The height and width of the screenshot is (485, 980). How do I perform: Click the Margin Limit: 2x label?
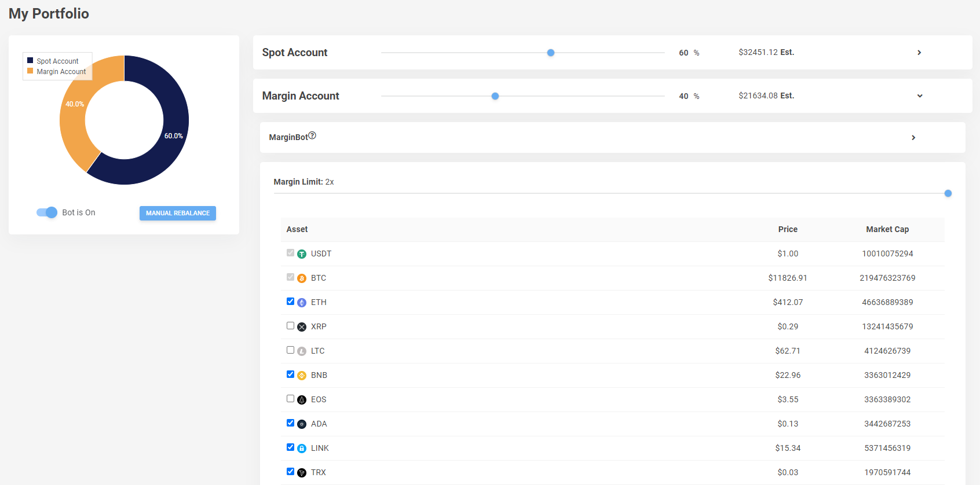[x=303, y=182]
